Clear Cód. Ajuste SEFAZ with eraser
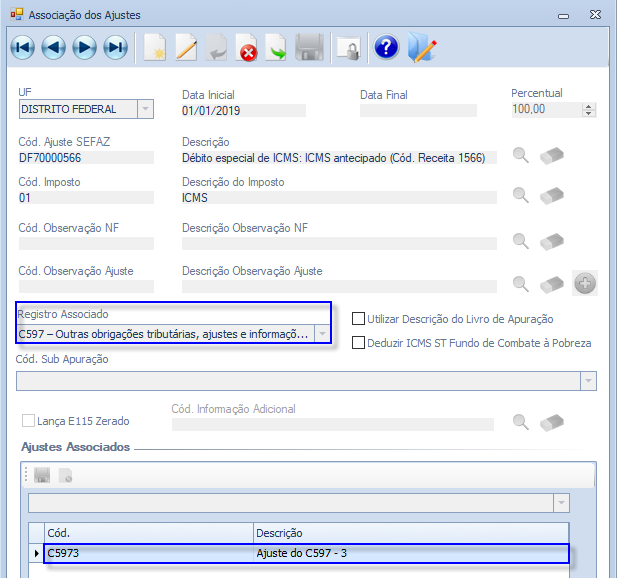Screen dimensions: 617x578 pyautogui.click(x=552, y=156)
